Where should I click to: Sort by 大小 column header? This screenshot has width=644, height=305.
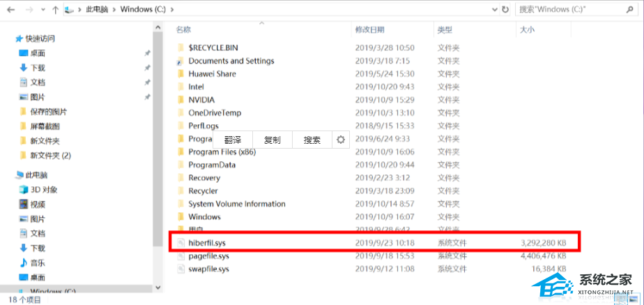[x=528, y=29]
